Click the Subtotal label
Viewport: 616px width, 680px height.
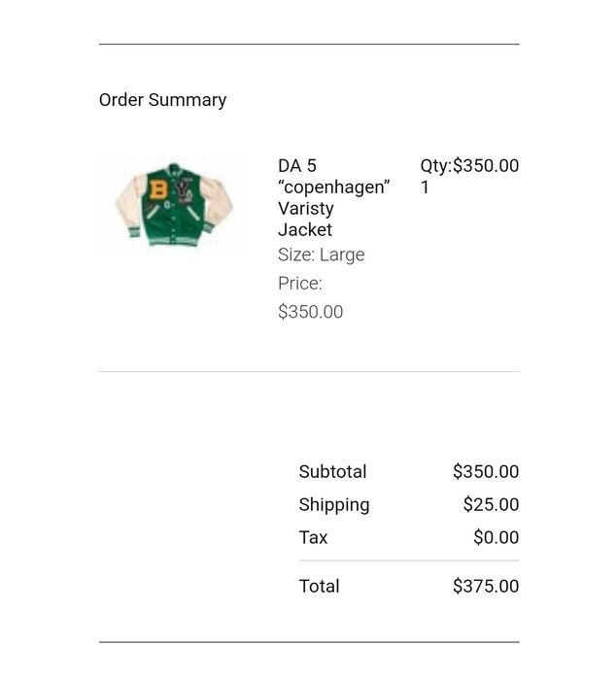pyautogui.click(x=332, y=472)
